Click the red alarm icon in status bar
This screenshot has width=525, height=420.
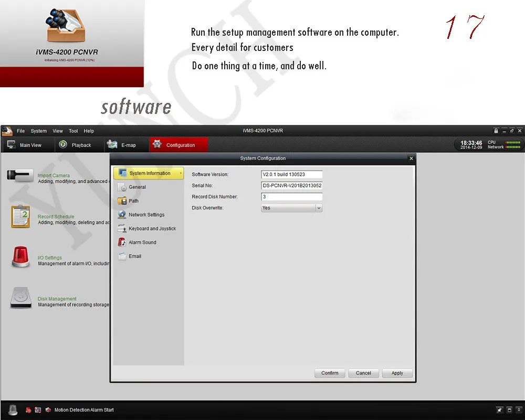pyautogui.click(x=28, y=410)
